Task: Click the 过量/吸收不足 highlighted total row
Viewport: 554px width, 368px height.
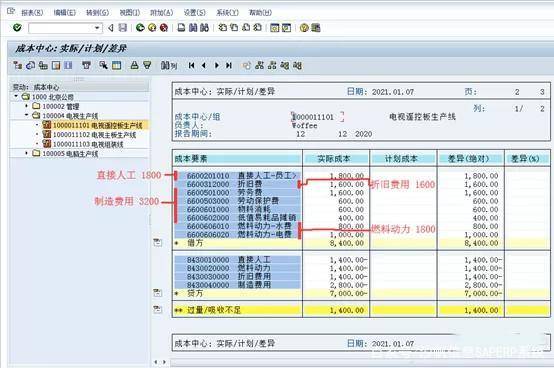Action: click(361, 310)
